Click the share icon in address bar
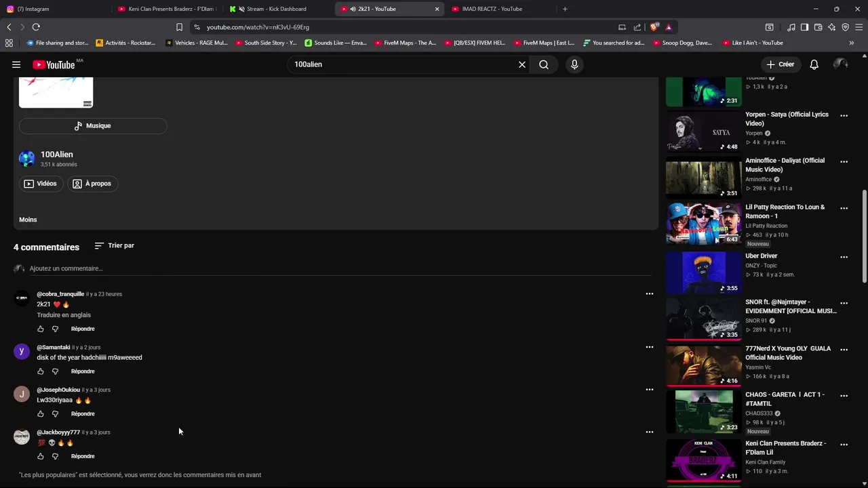The image size is (868, 488). click(x=637, y=27)
